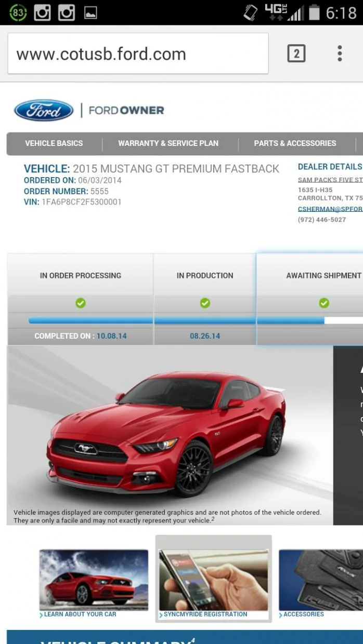Screen dimensions: 363x644
Task: Open the browser tabs counter icon
Action: coord(296,53)
